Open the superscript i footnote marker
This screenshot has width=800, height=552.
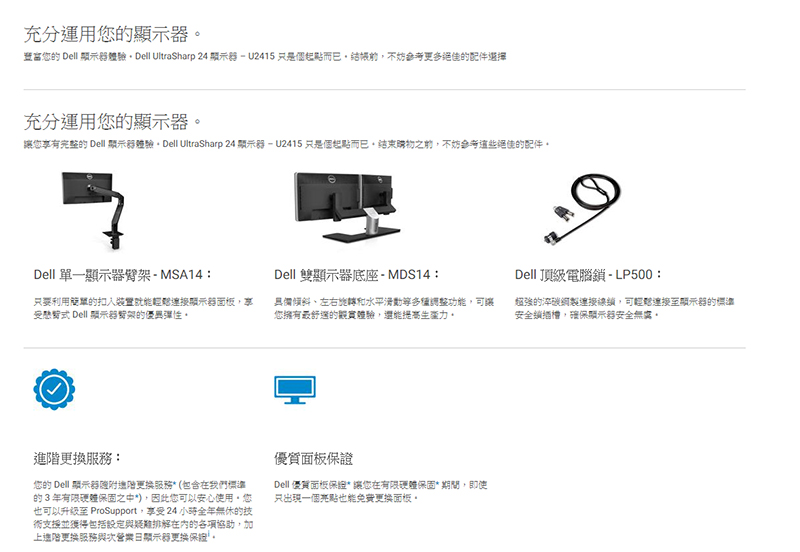coord(209,534)
